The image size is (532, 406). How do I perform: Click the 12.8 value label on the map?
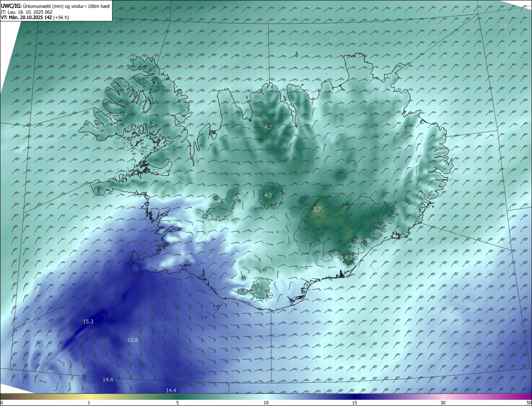(x=133, y=340)
